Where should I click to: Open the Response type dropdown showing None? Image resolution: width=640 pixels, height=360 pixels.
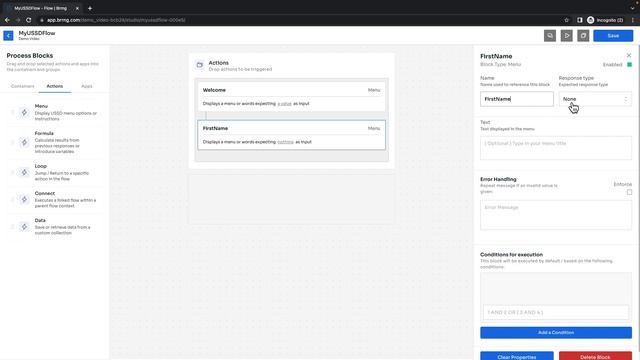coord(595,99)
